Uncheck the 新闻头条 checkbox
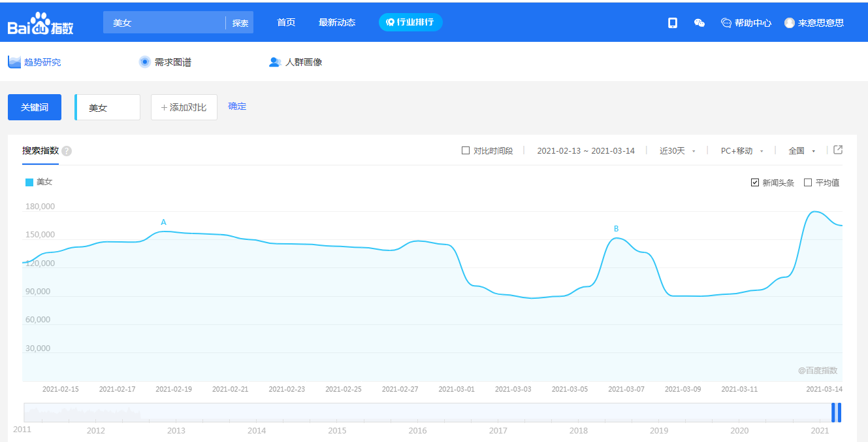Image resolution: width=868 pixels, height=442 pixels. (755, 182)
